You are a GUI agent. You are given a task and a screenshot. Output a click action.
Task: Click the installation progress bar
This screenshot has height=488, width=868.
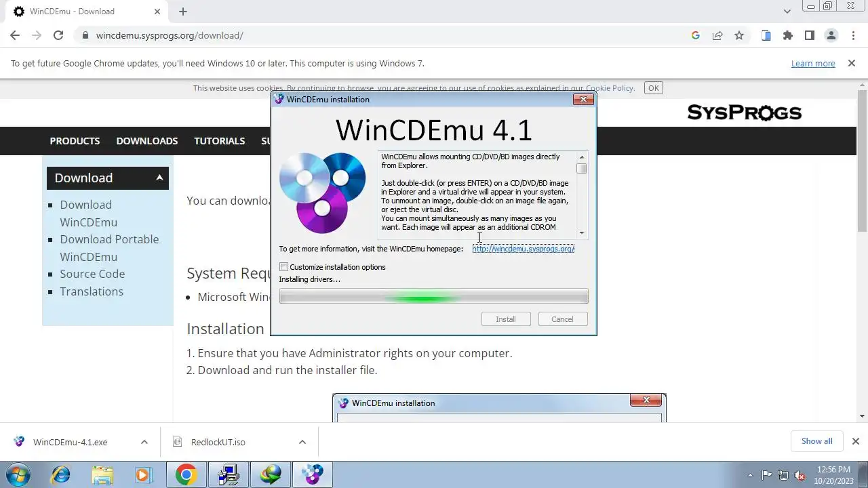pos(433,297)
